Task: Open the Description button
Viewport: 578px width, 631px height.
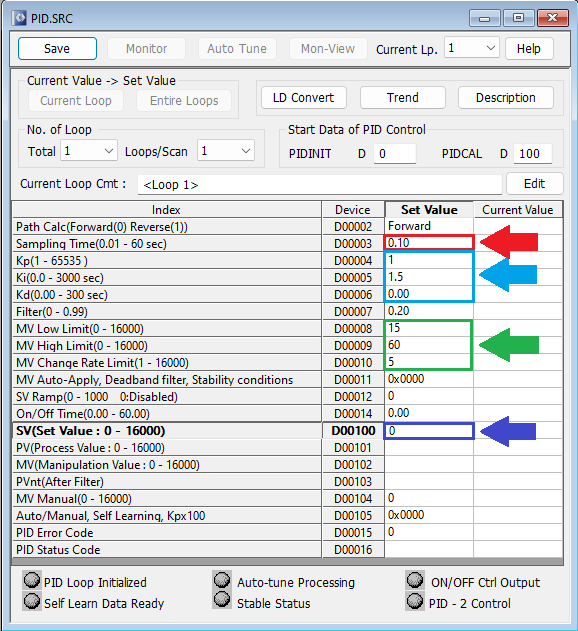Action: (x=506, y=97)
